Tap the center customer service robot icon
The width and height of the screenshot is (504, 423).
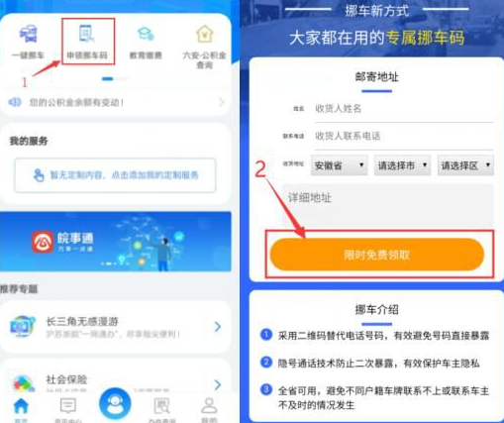point(115,403)
